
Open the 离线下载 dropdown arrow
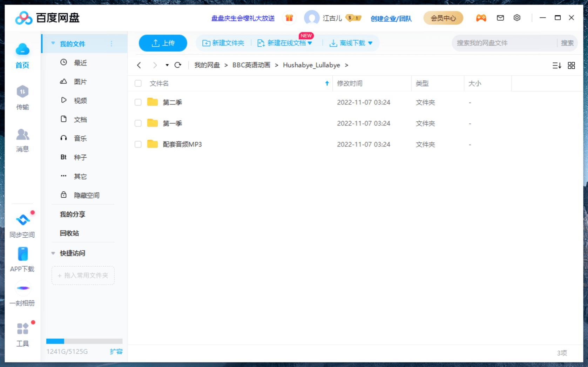(370, 43)
